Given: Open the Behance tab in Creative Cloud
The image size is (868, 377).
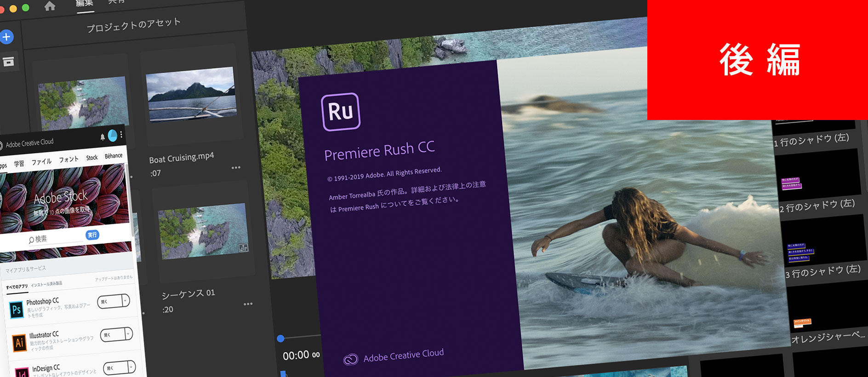Looking at the screenshot, I should point(114,156).
